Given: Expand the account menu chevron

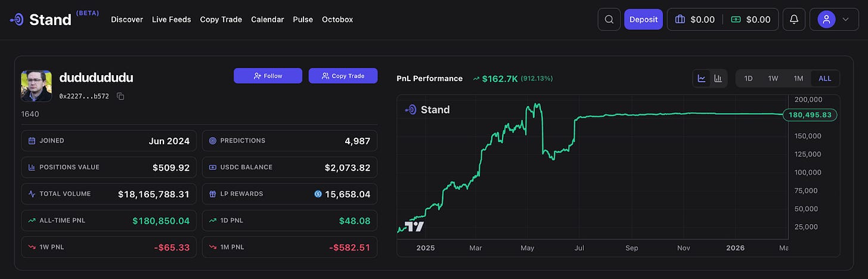Looking at the screenshot, I should [x=845, y=19].
